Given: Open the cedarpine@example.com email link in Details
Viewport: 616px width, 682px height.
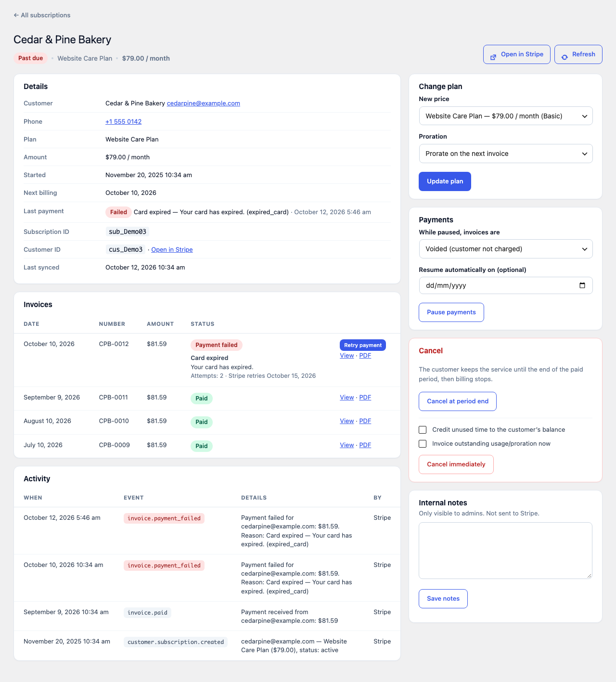Looking at the screenshot, I should (204, 103).
